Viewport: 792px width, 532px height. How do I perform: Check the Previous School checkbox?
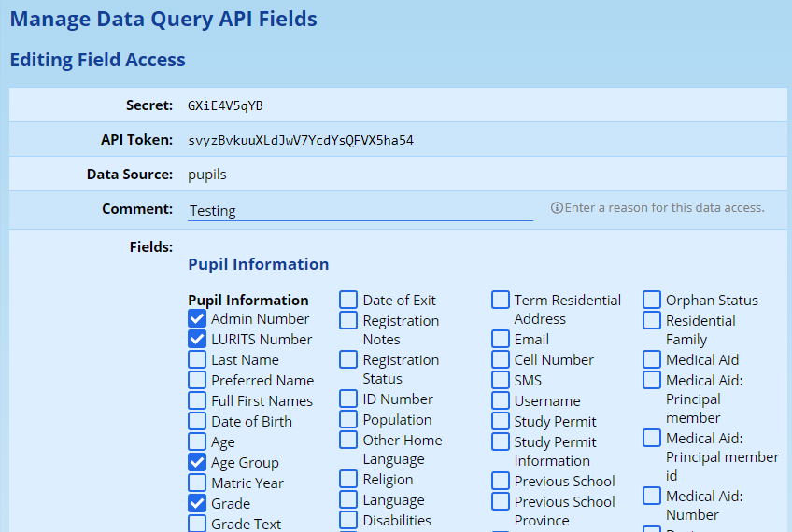pos(501,481)
